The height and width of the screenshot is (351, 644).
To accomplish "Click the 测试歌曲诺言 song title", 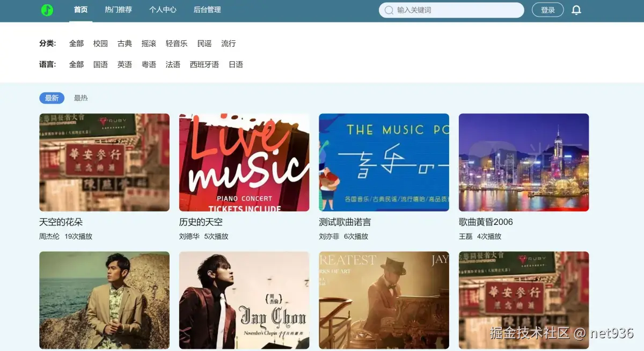I will (345, 222).
